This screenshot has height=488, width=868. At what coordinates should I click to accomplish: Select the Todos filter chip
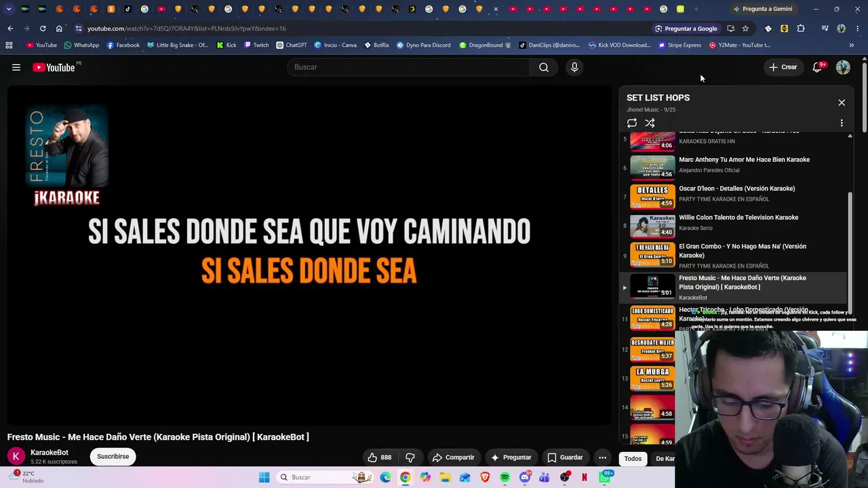tap(633, 459)
